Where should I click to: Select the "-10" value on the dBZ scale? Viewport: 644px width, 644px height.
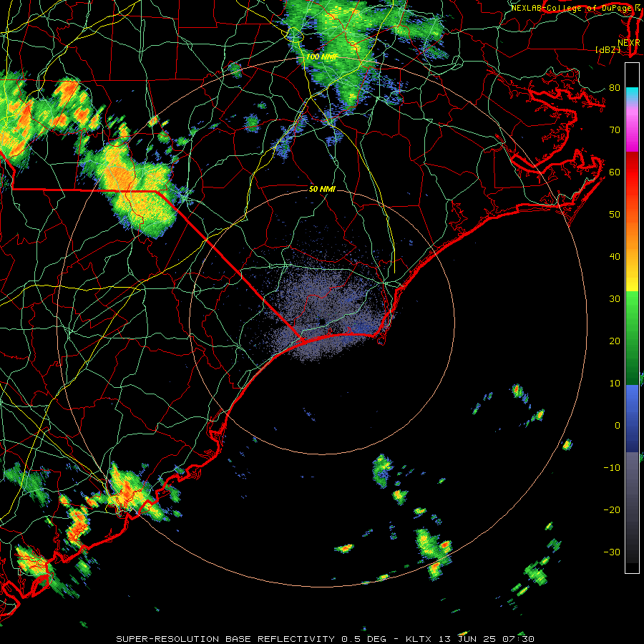(x=612, y=468)
